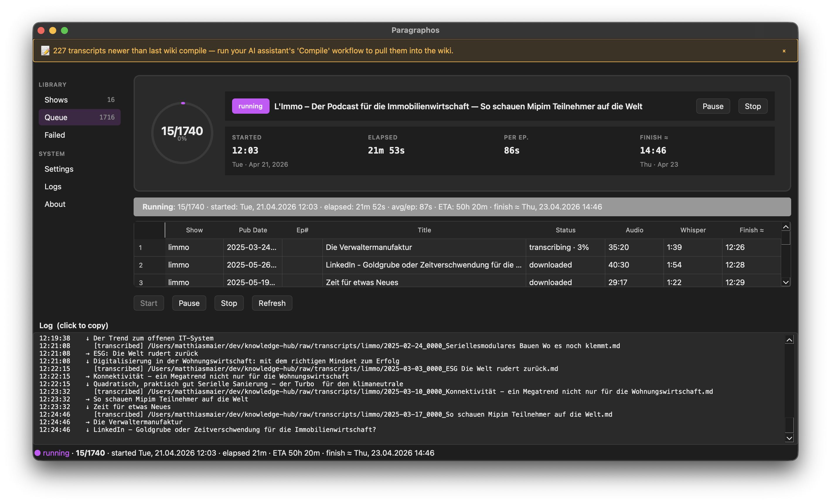Click the log scrollbar thumb
831x504 pixels.
point(789,425)
